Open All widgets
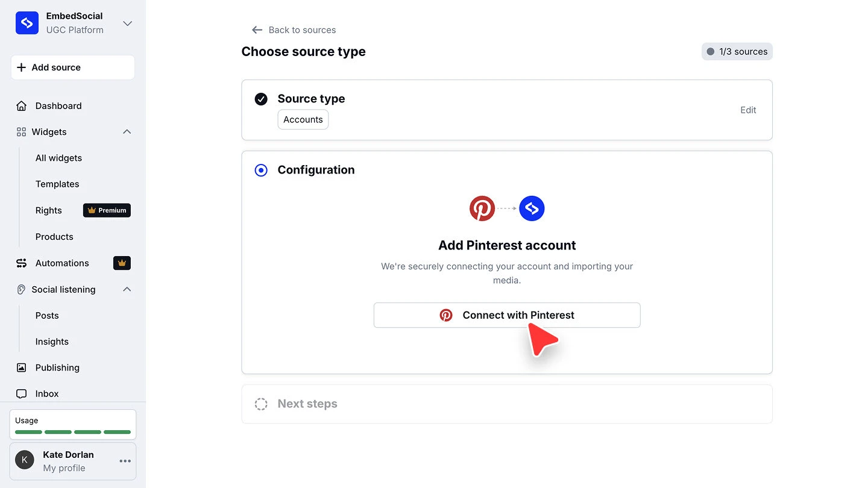This screenshot has height=488, width=868. tap(58, 158)
